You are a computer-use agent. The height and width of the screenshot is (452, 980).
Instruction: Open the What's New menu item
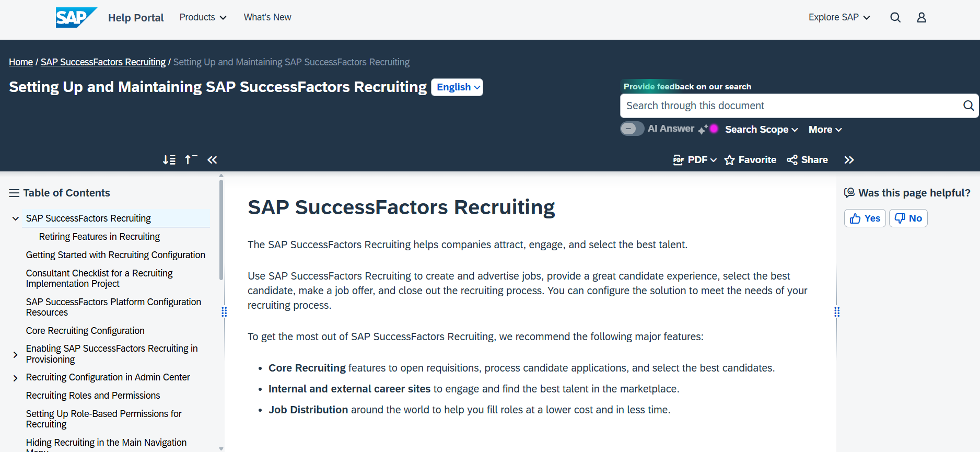267,17
